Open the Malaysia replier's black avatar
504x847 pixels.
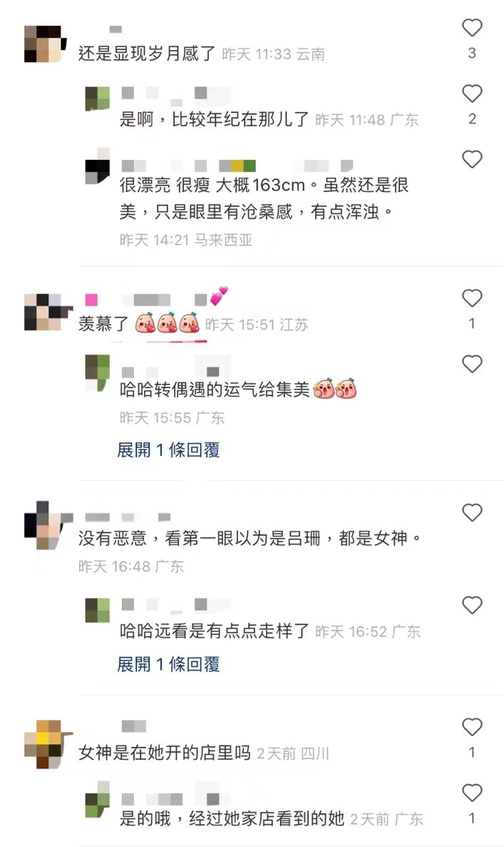coord(98,166)
